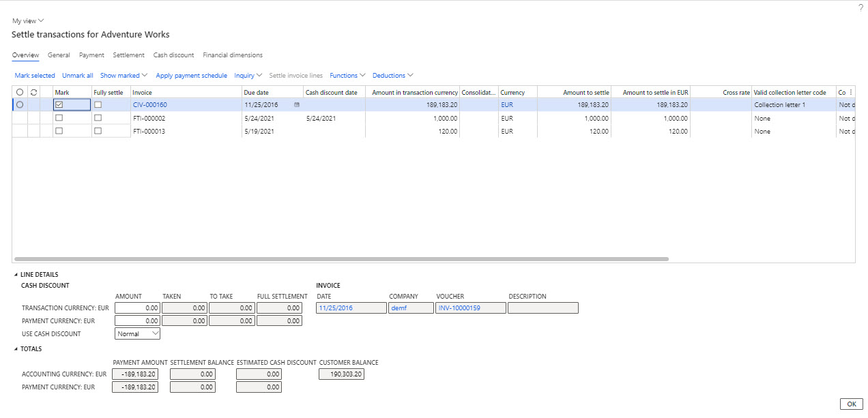
Task: Click the OK button
Action: 851,404
